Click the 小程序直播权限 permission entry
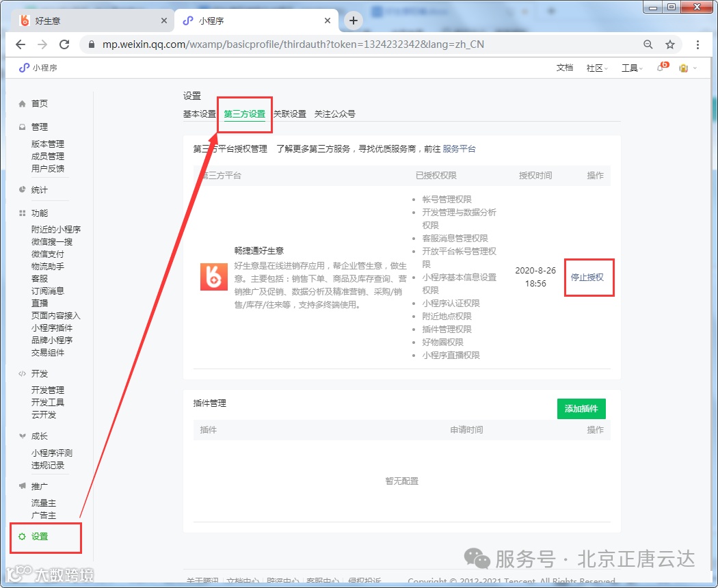Image resolution: width=718 pixels, height=588 pixels. pos(451,356)
